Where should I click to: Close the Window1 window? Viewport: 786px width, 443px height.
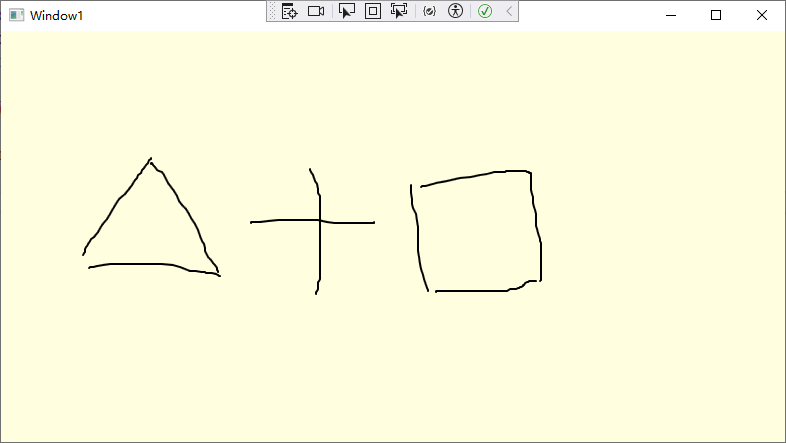coord(761,15)
